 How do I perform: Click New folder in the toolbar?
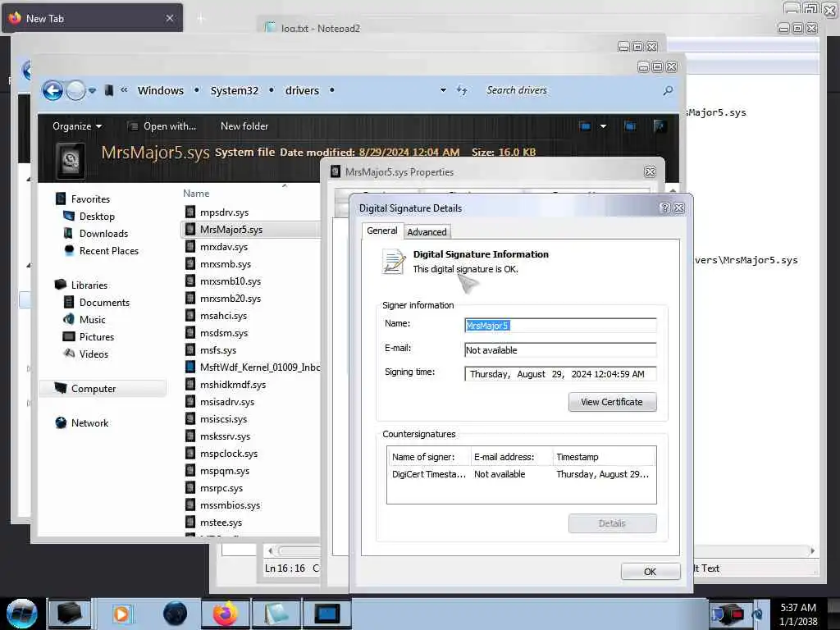244,126
